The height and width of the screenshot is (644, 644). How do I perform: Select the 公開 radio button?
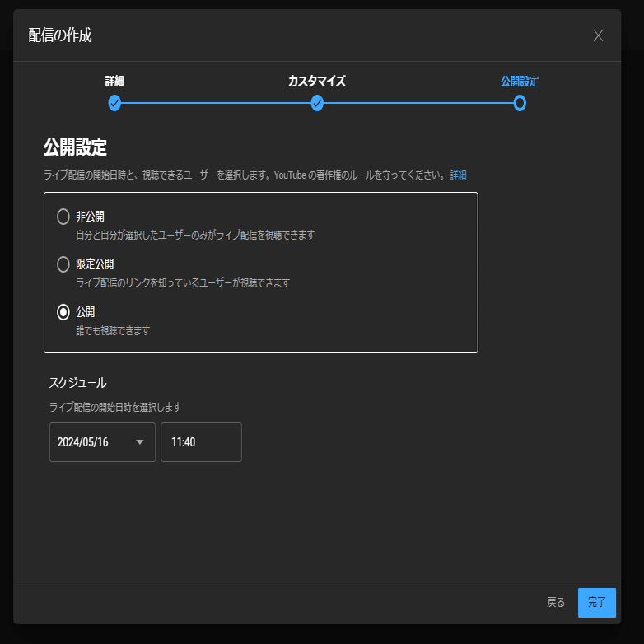click(x=63, y=312)
